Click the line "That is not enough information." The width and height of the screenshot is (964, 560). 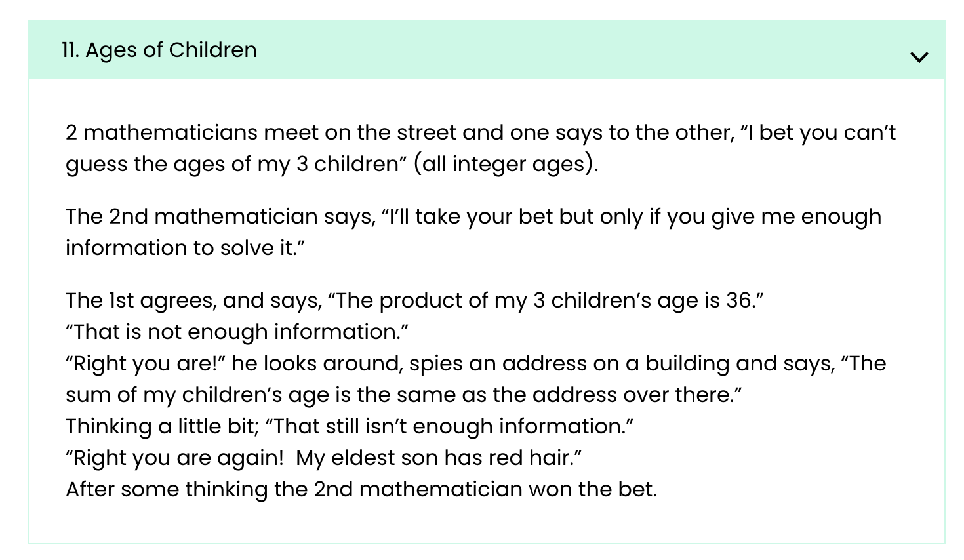pos(237,332)
